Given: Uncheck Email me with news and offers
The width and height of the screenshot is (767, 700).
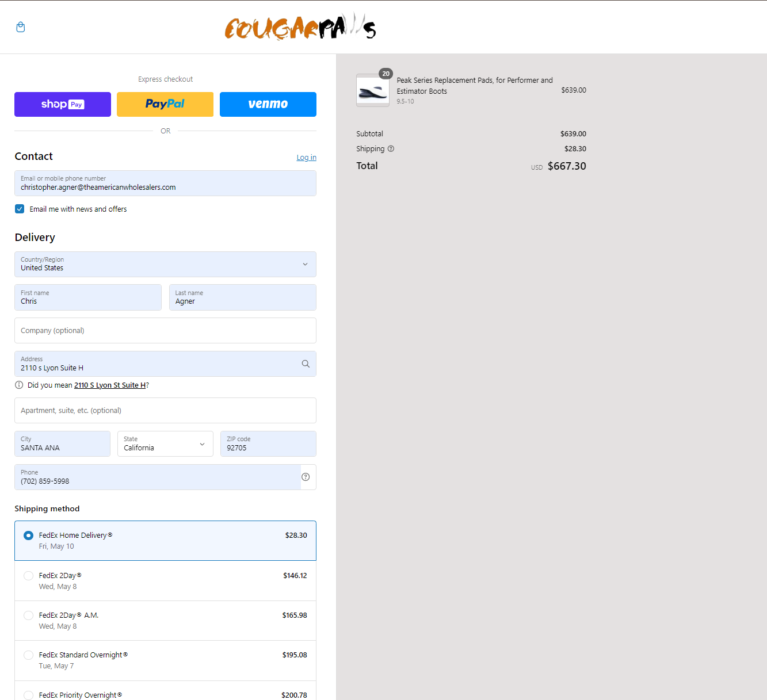Looking at the screenshot, I should [x=20, y=209].
